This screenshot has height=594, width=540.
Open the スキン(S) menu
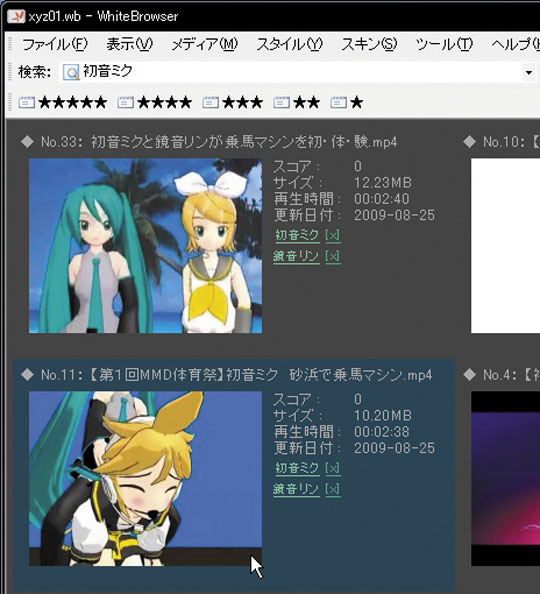click(x=369, y=44)
